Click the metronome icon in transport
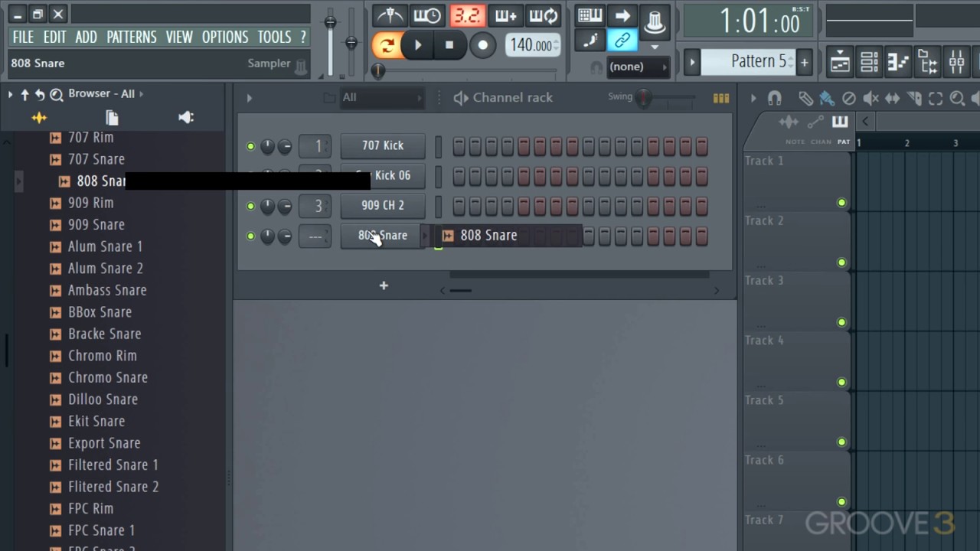 click(x=390, y=16)
